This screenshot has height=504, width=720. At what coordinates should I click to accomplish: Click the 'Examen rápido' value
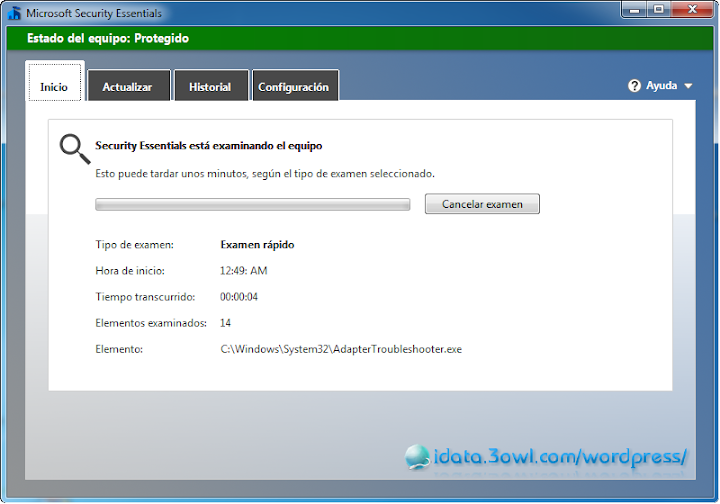pos(257,245)
